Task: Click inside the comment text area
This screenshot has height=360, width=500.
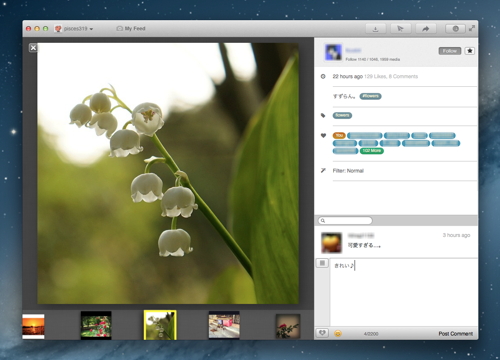Action: pyautogui.click(x=404, y=293)
